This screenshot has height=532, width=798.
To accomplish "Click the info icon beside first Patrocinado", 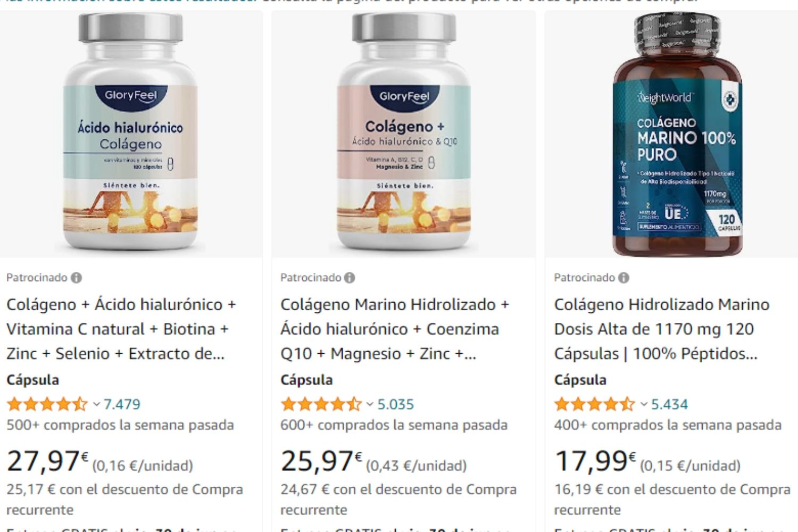I will 77,278.
